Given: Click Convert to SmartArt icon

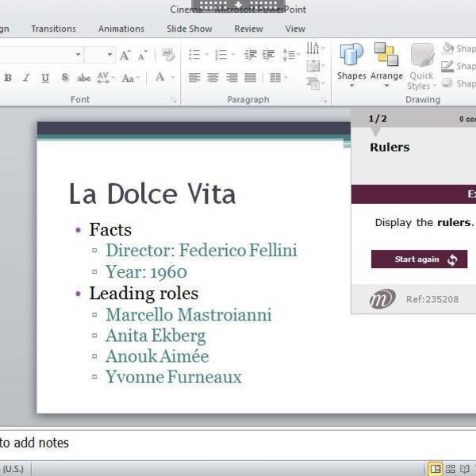Looking at the screenshot, I should coord(315,83).
